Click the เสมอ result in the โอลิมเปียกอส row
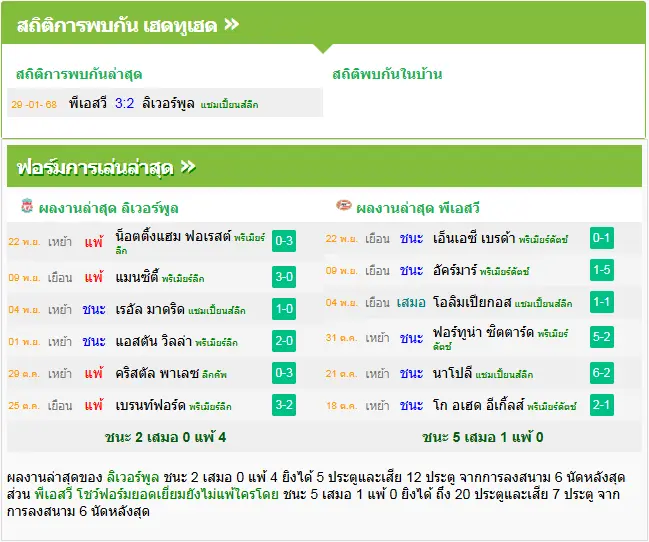 (411, 303)
